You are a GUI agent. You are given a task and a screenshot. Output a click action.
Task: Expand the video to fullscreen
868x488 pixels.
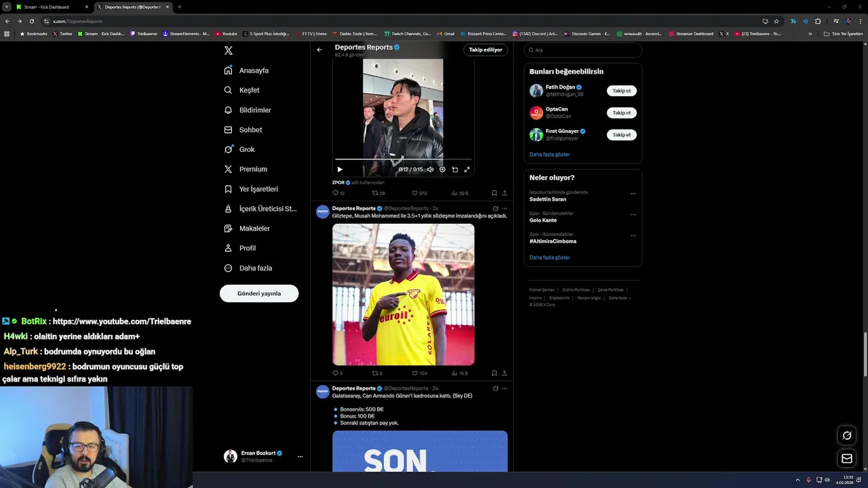click(467, 169)
